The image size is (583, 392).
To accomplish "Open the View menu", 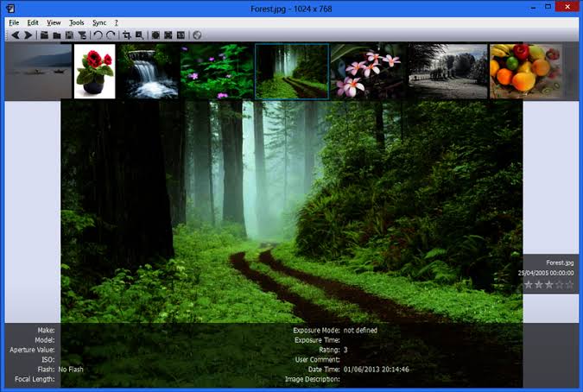I will pyautogui.click(x=54, y=22).
